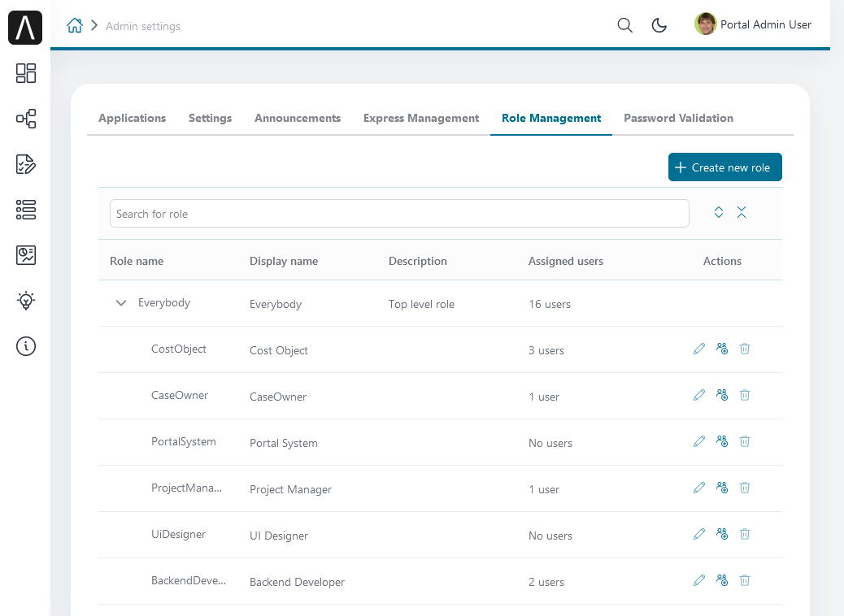Click the lightbulb icon in sidebar
The width and height of the screenshot is (844, 616).
(x=26, y=301)
